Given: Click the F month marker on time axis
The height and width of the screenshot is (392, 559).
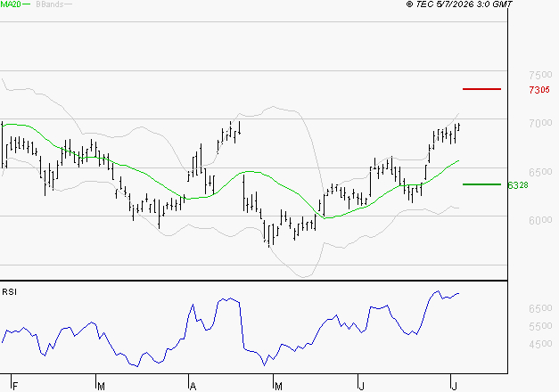Looking at the screenshot, I should click(15, 387).
